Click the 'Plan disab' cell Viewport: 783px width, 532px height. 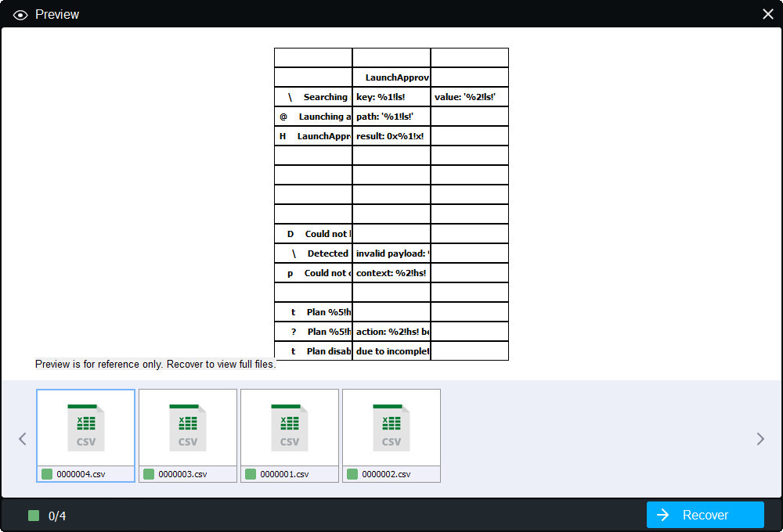313,350
